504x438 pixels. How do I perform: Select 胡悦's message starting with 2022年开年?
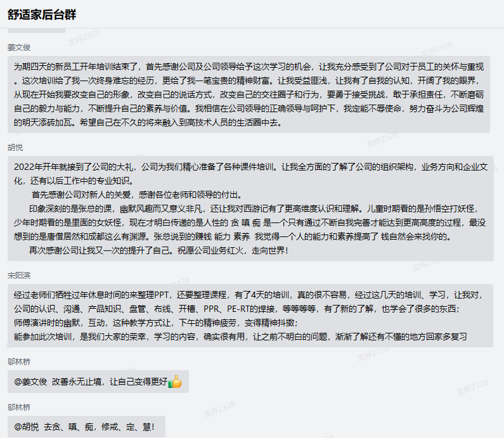click(250, 208)
